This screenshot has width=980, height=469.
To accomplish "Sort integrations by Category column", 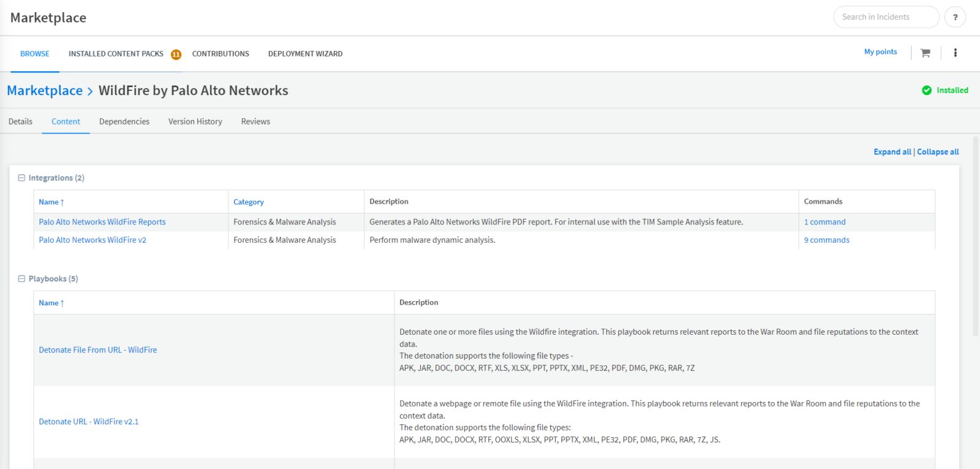I will click(x=249, y=202).
